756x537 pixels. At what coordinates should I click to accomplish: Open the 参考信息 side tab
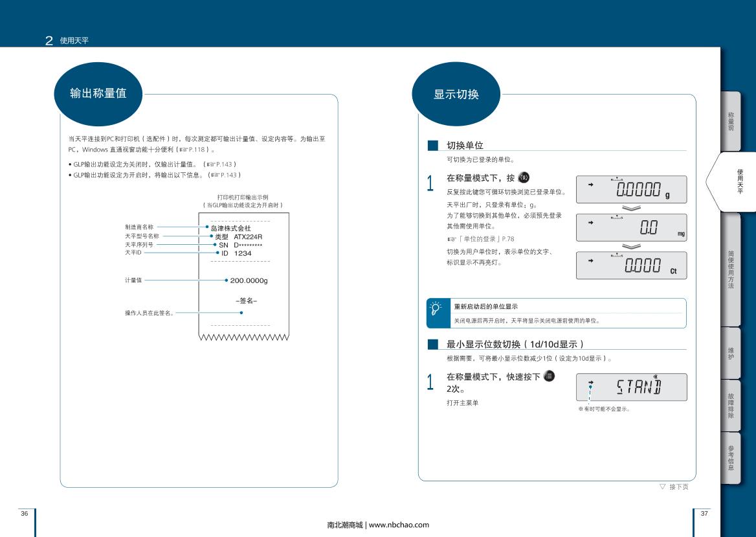click(731, 457)
